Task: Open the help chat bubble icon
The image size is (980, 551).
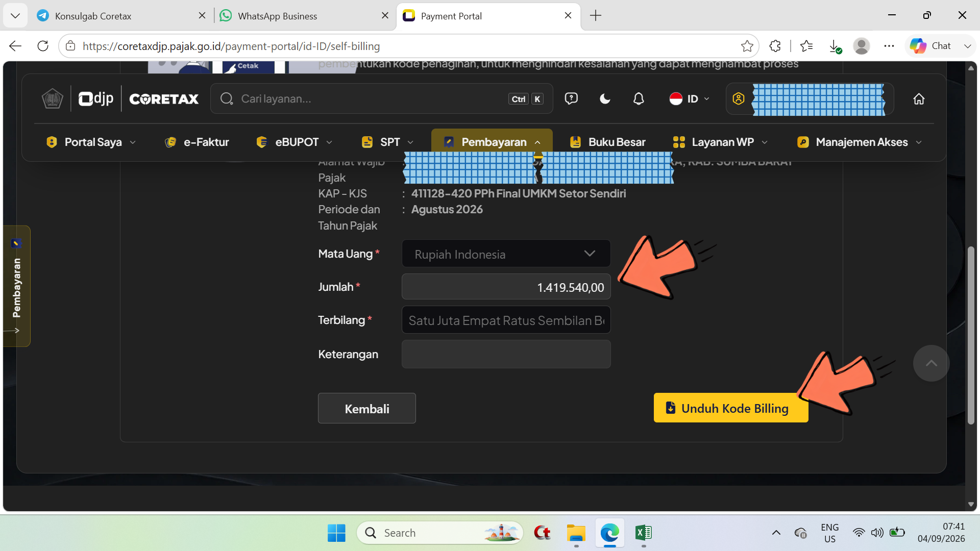Action: (571, 98)
